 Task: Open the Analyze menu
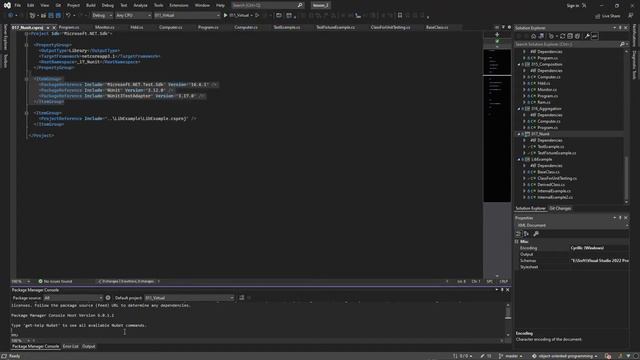[x=140, y=5]
